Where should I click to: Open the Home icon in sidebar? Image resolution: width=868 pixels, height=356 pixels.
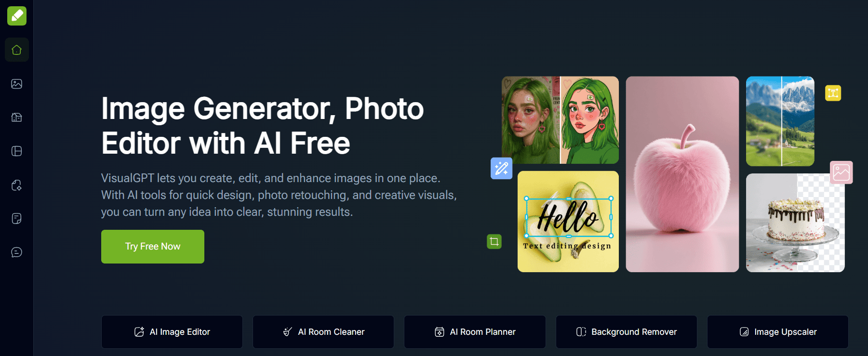(17, 50)
